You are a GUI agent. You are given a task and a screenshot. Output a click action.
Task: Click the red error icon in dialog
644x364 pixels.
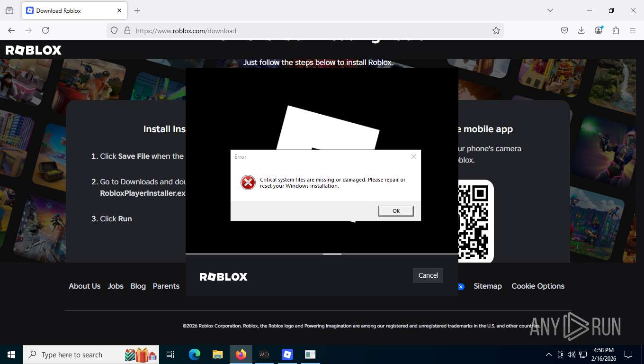248,182
